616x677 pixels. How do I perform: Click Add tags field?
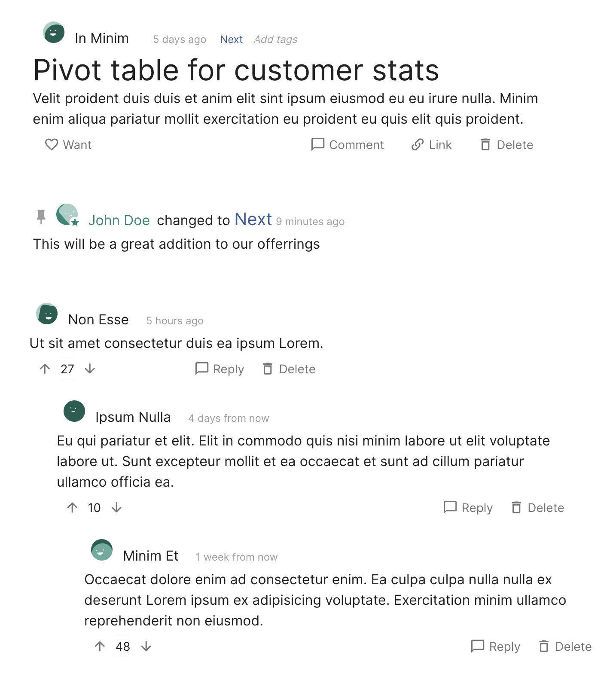coord(275,40)
